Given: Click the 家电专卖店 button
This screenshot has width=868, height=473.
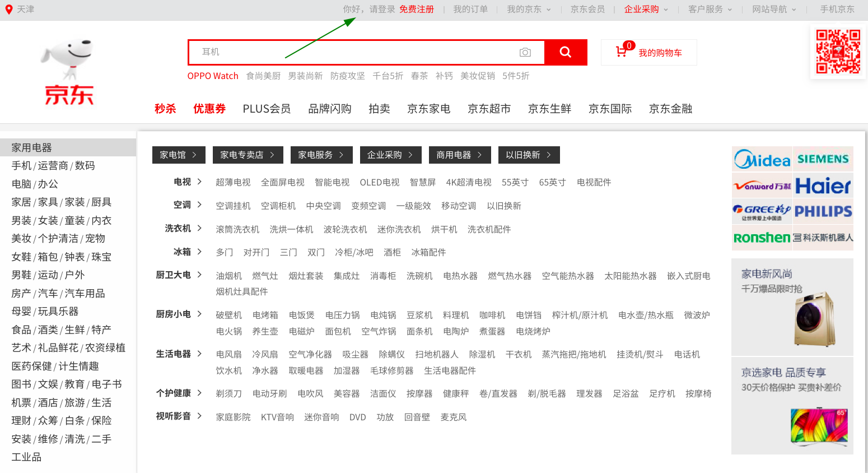Looking at the screenshot, I should pyautogui.click(x=248, y=155).
